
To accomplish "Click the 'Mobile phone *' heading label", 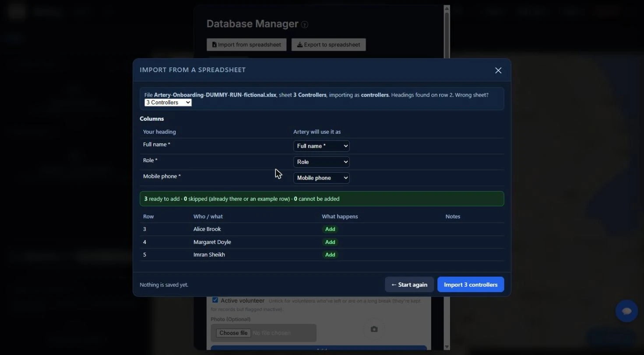I will [162, 176].
